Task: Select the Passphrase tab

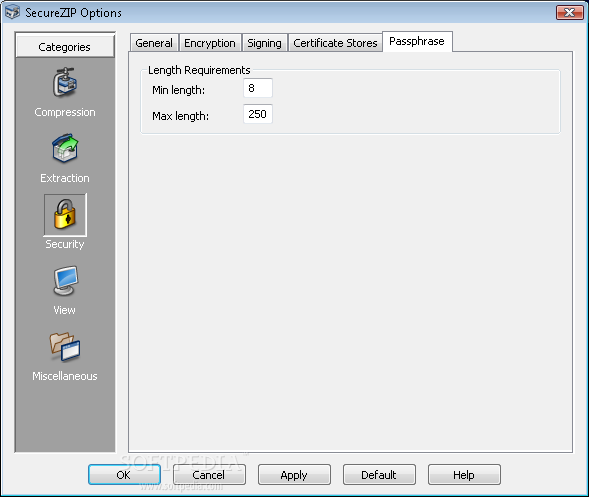Action: tap(417, 41)
